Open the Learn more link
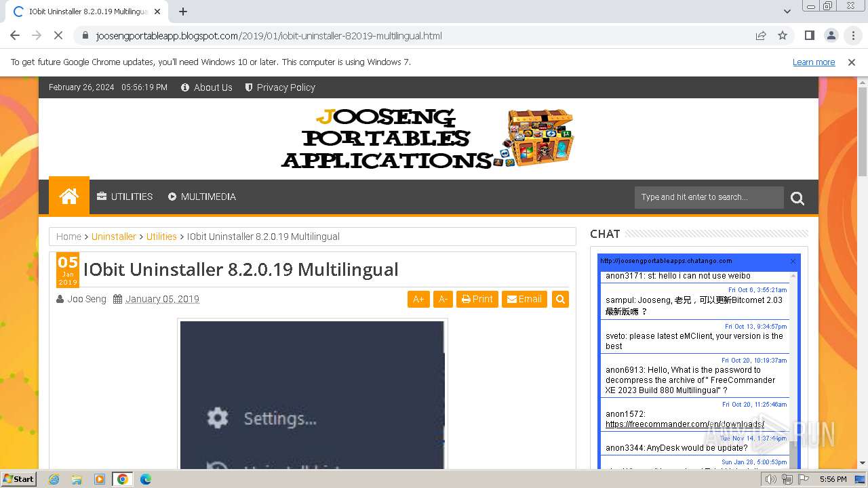868x488 pixels. click(814, 62)
